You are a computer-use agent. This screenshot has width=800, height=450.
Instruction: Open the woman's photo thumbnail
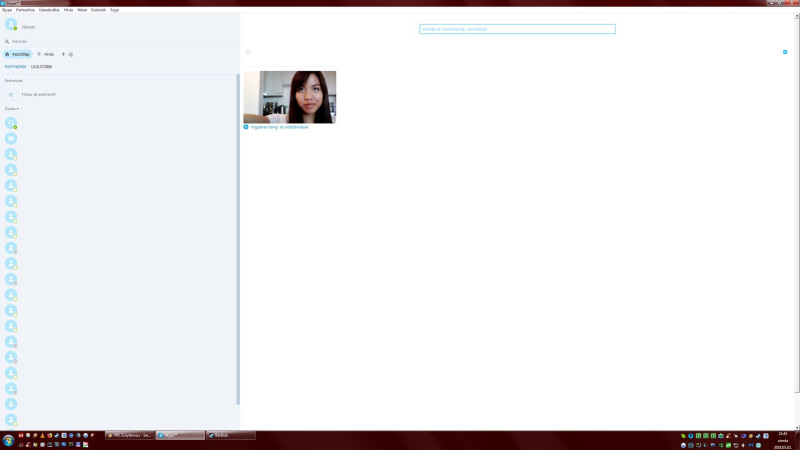coord(290,97)
